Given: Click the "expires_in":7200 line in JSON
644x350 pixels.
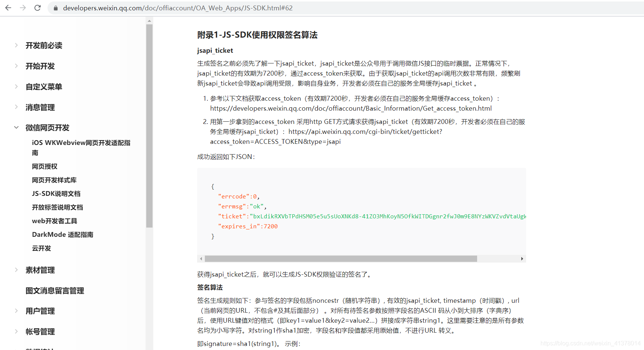Looking at the screenshot, I should [x=248, y=226].
